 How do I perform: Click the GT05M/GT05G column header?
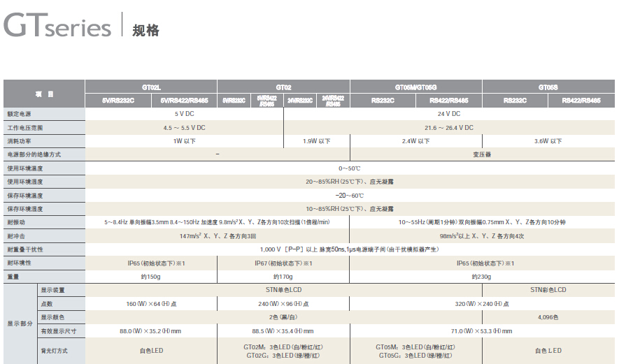point(415,87)
